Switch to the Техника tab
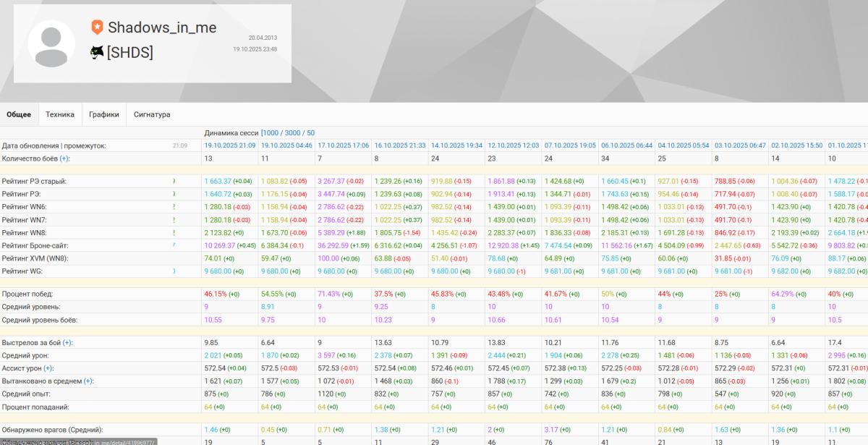The height and width of the screenshot is (445, 868). (60, 114)
